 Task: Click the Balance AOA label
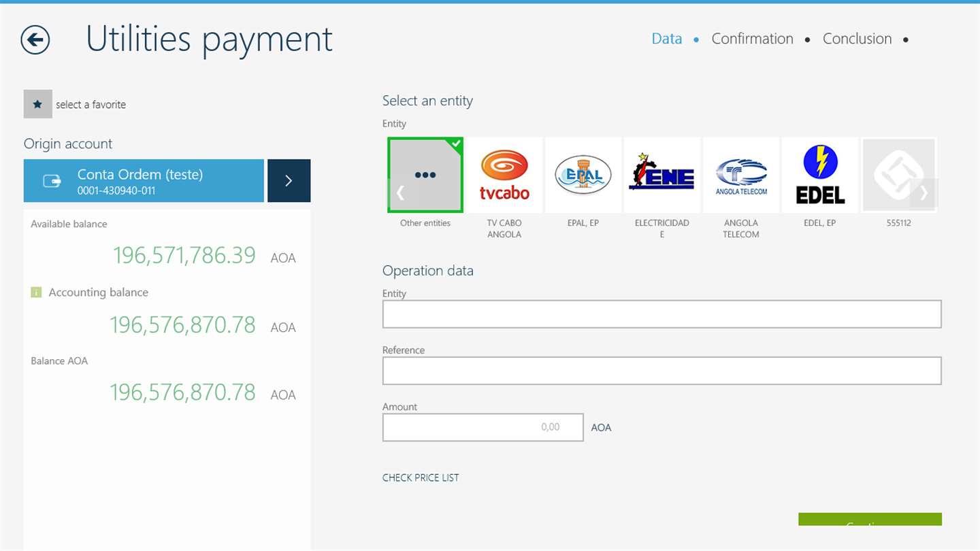[59, 361]
